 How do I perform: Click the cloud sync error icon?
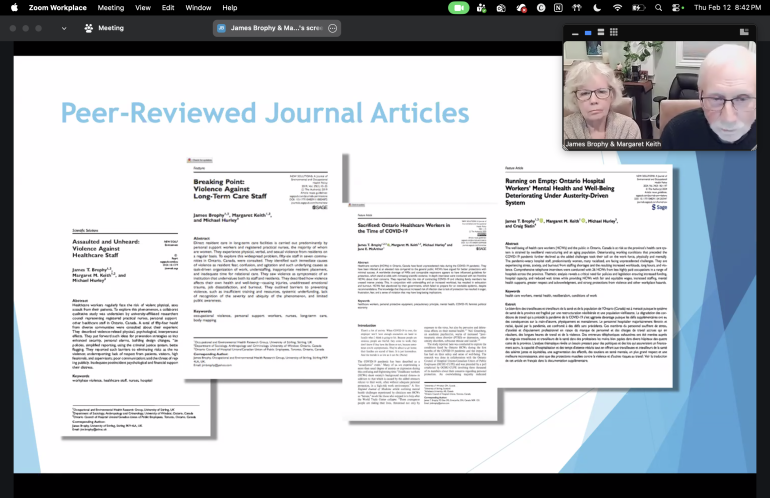[x=521, y=7]
